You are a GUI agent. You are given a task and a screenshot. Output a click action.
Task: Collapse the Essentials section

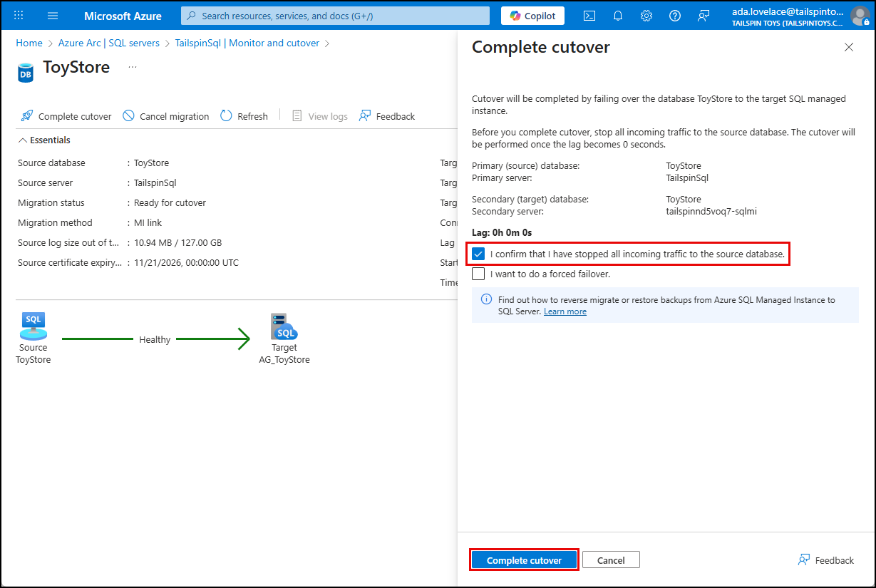[24, 140]
